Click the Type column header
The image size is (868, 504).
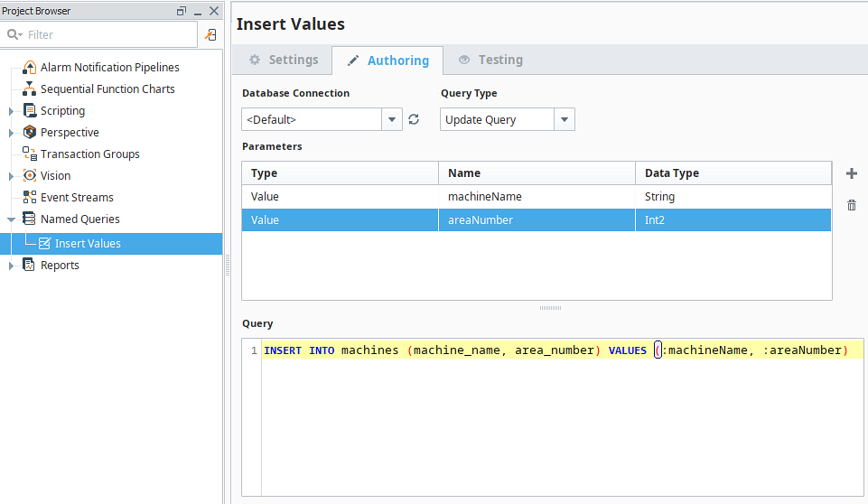340,173
